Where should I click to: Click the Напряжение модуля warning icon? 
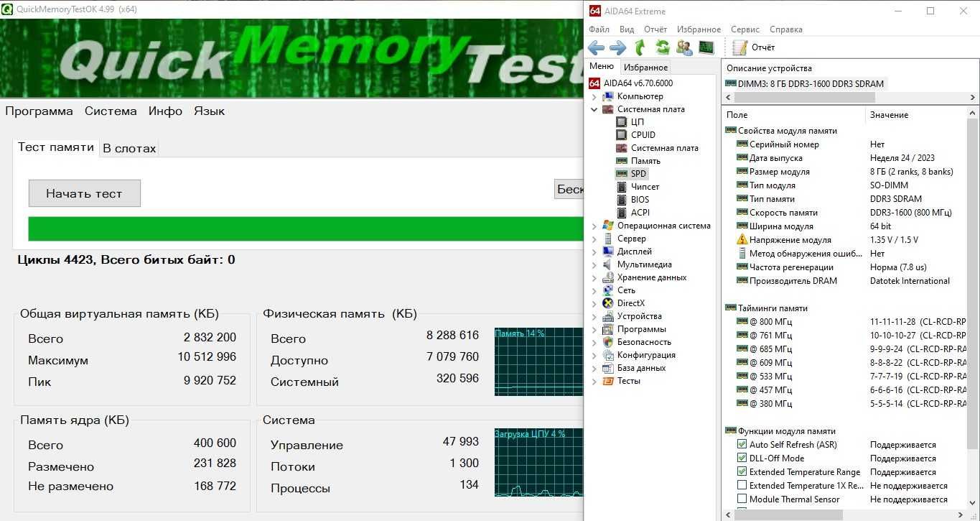(x=742, y=240)
